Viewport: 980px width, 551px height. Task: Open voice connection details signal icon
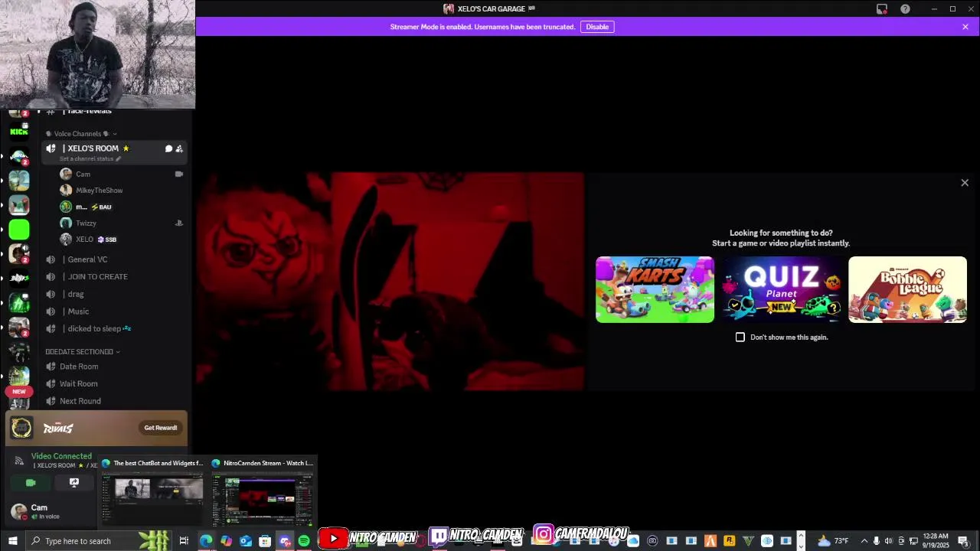[x=19, y=461]
